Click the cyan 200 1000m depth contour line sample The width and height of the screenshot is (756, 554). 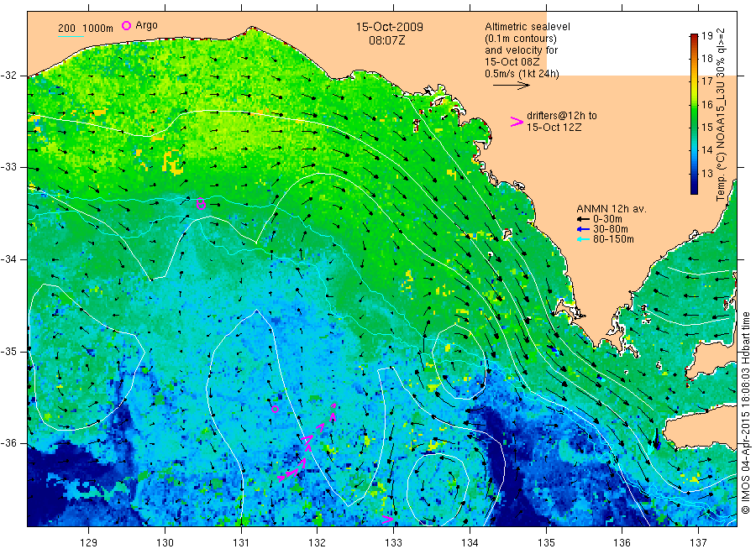(71, 36)
